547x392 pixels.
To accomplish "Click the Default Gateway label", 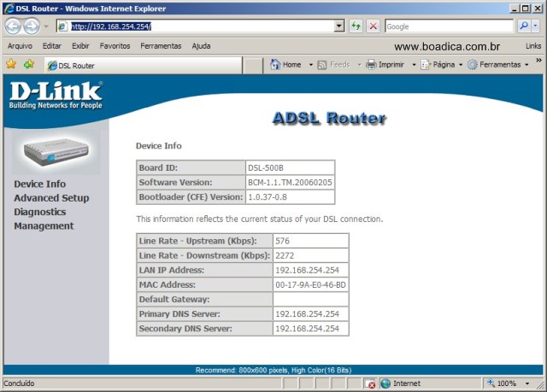I will click(174, 299).
